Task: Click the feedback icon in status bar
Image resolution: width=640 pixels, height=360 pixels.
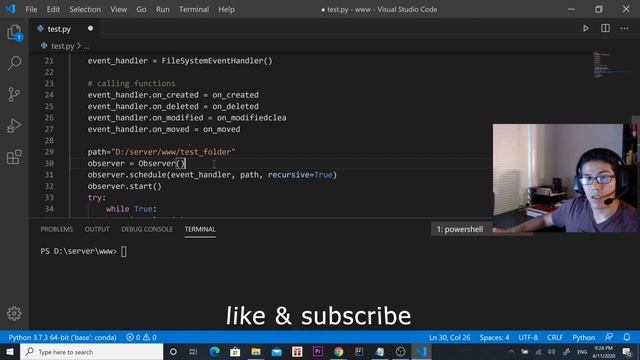Action: [x=609, y=337]
